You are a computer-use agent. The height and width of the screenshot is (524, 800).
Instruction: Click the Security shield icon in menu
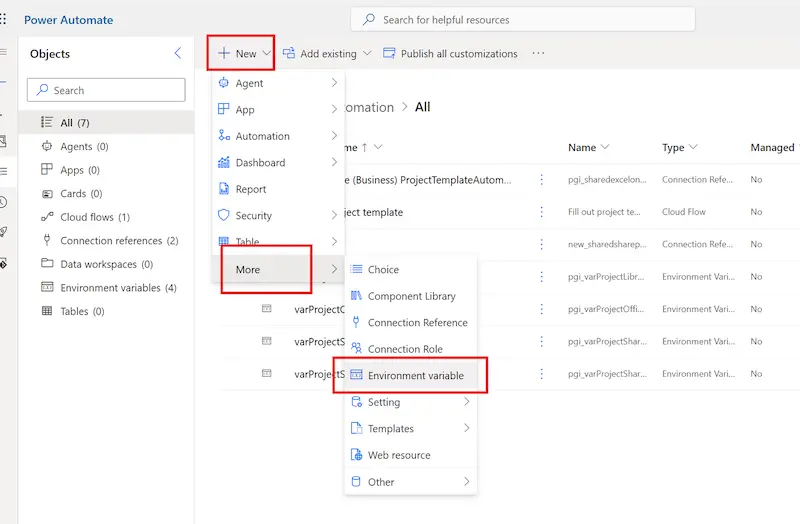pyautogui.click(x=223, y=215)
